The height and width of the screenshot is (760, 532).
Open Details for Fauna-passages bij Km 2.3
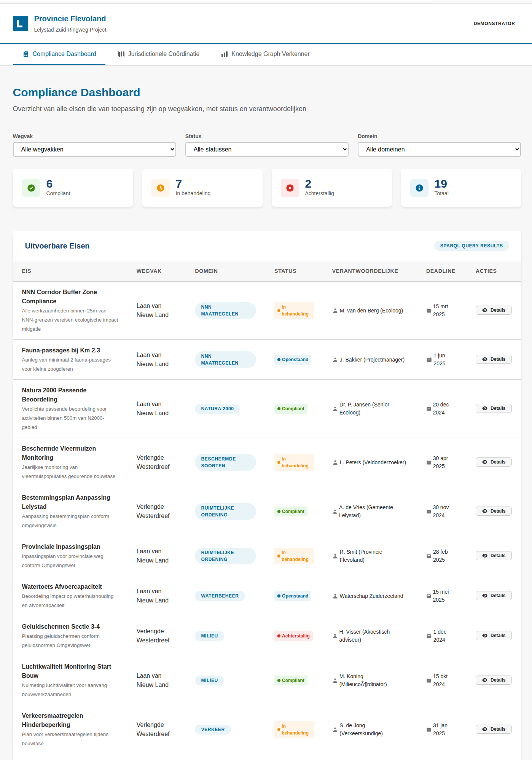coord(494,360)
